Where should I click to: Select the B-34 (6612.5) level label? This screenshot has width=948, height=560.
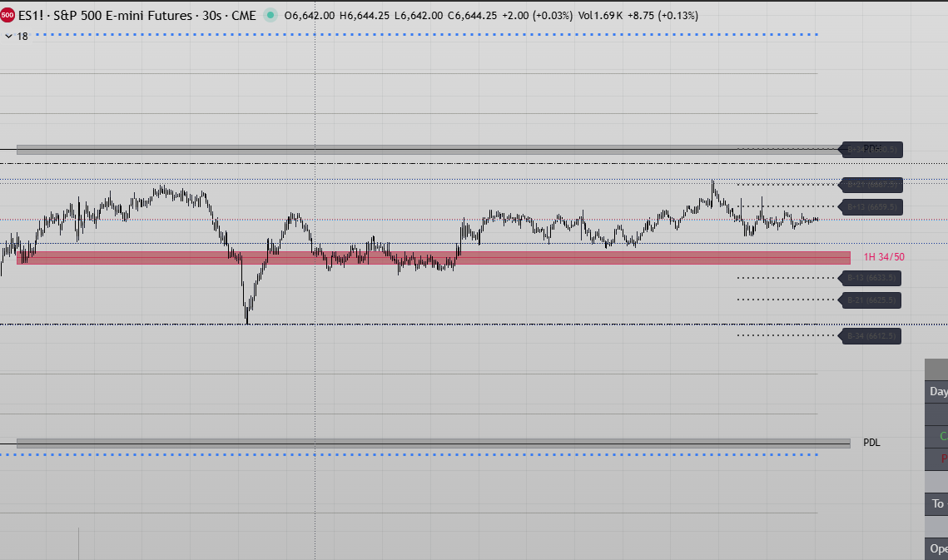870,335
